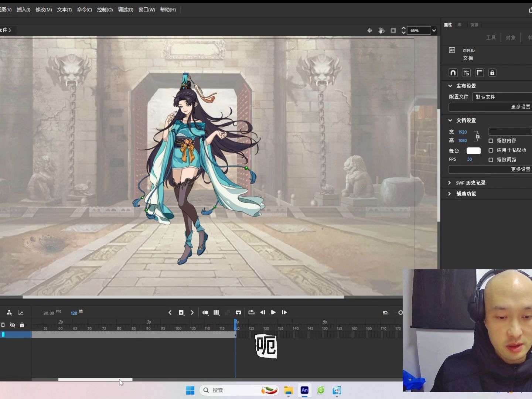
Task: Step back one frame
Action: click(263, 312)
